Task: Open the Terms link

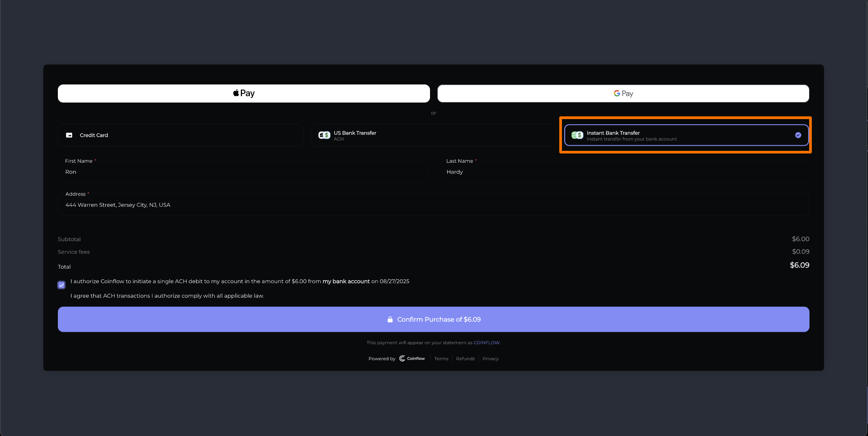Action: click(441, 359)
